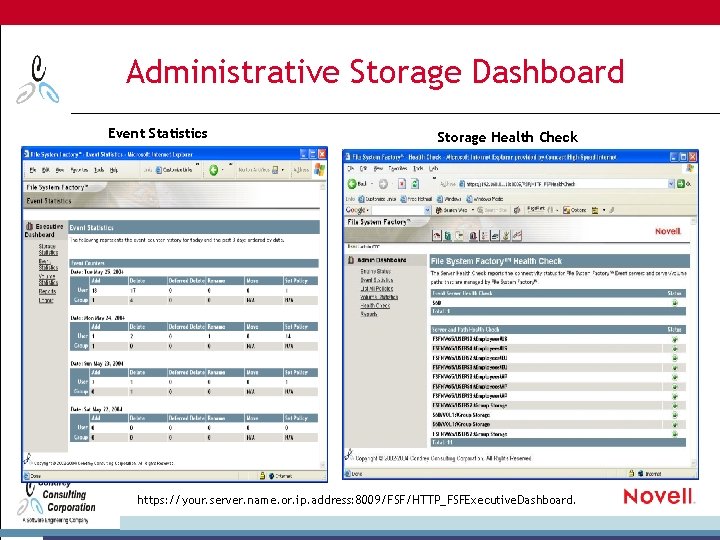Open Back history arrow in Health Check window
Image resolution: width=720 pixels, height=540 pixels.
[371, 184]
